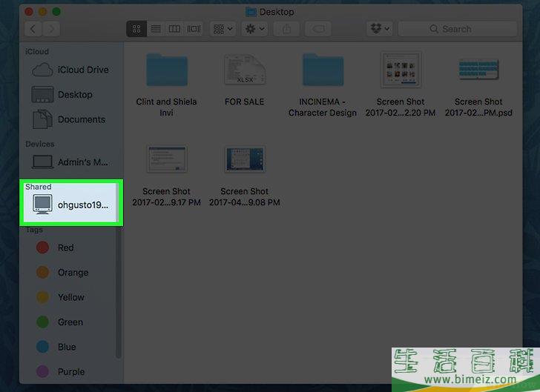Switch to list view

pyautogui.click(x=156, y=29)
